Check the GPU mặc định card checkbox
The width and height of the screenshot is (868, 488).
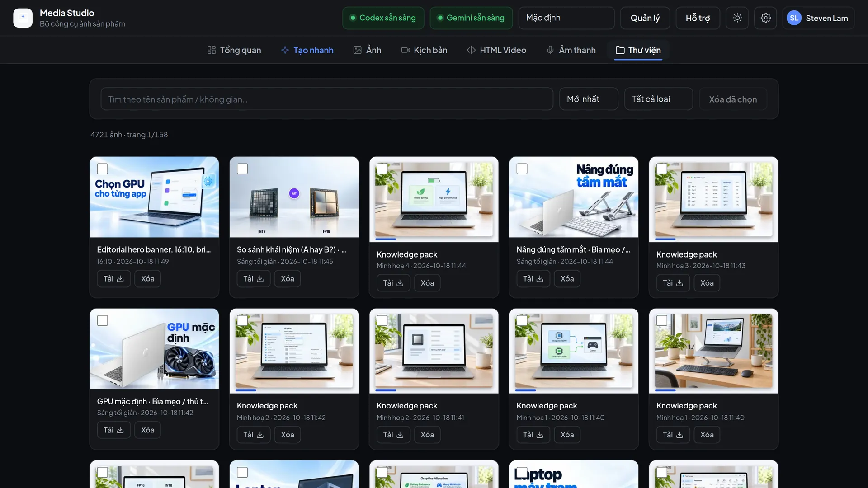pos(103,321)
